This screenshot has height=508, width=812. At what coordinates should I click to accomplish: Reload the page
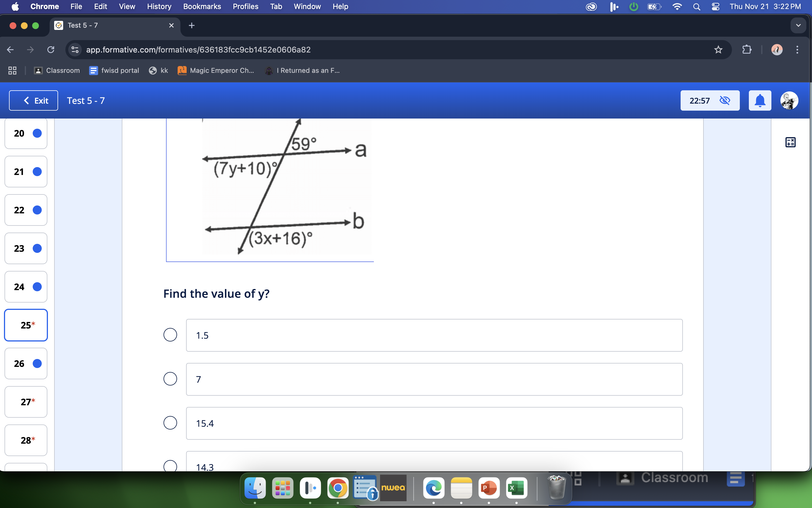[51, 50]
